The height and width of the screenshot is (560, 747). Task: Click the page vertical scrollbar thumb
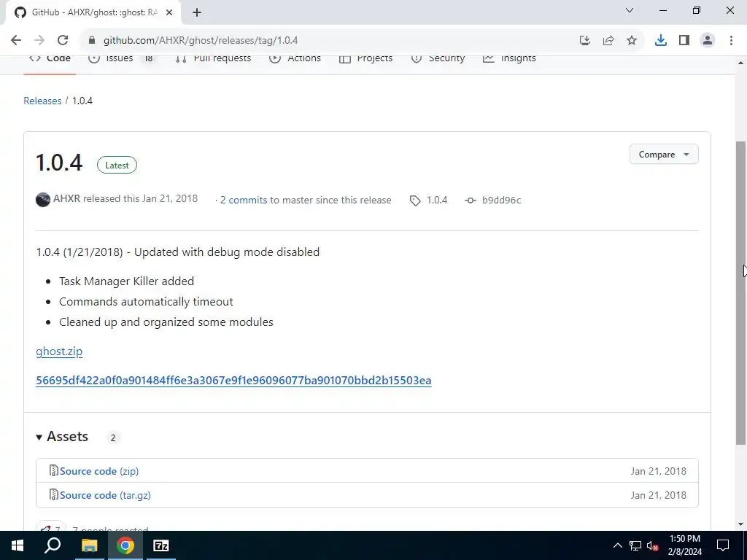click(x=740, y=293)
